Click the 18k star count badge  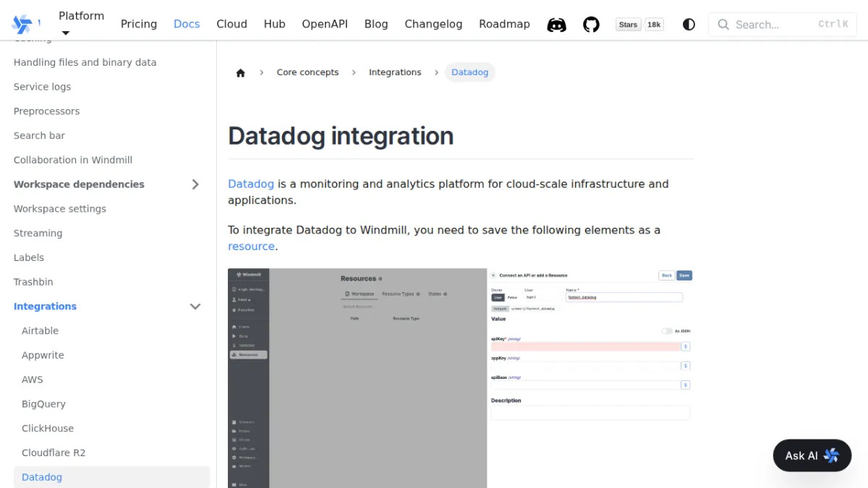click(654, 25)
